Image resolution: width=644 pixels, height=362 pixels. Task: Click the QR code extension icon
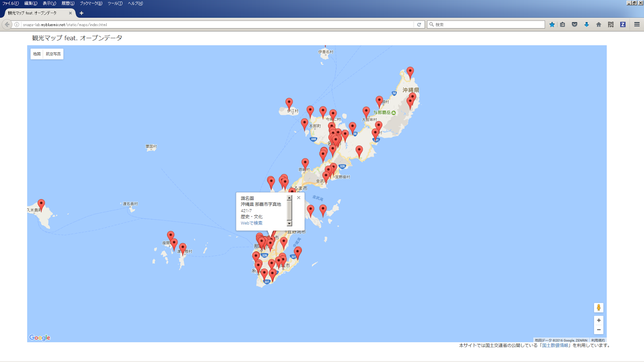click(x=611, y=25)
